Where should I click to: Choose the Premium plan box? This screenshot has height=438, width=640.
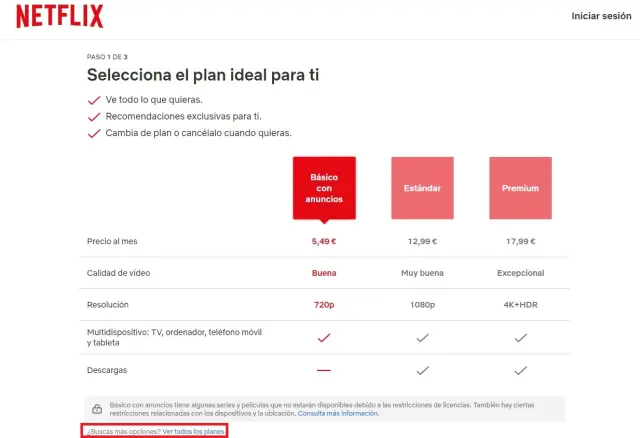(x=520, y=187)
